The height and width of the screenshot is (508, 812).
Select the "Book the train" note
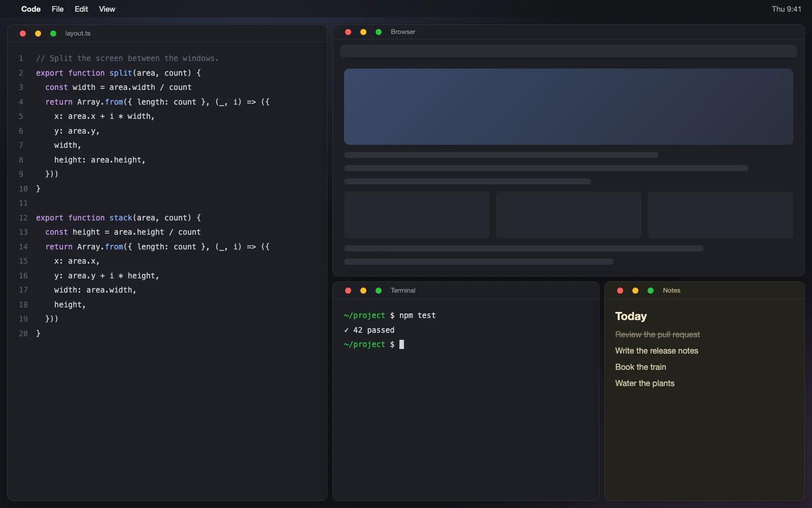[640, 367]
